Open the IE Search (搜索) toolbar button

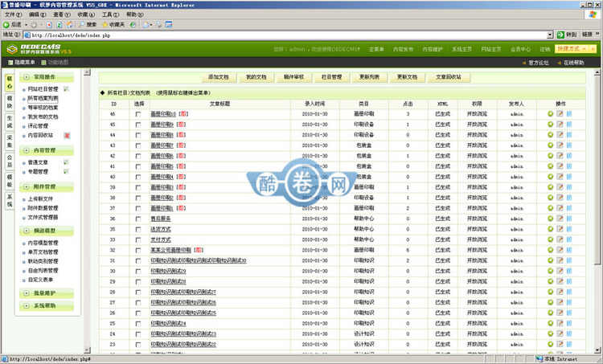coord(88,25)
